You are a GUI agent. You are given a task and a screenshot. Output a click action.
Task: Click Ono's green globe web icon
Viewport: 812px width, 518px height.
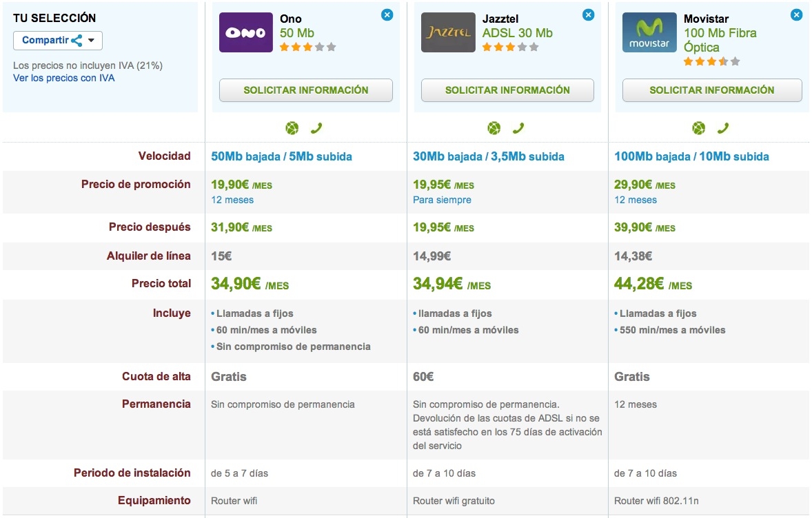point(292,128)
